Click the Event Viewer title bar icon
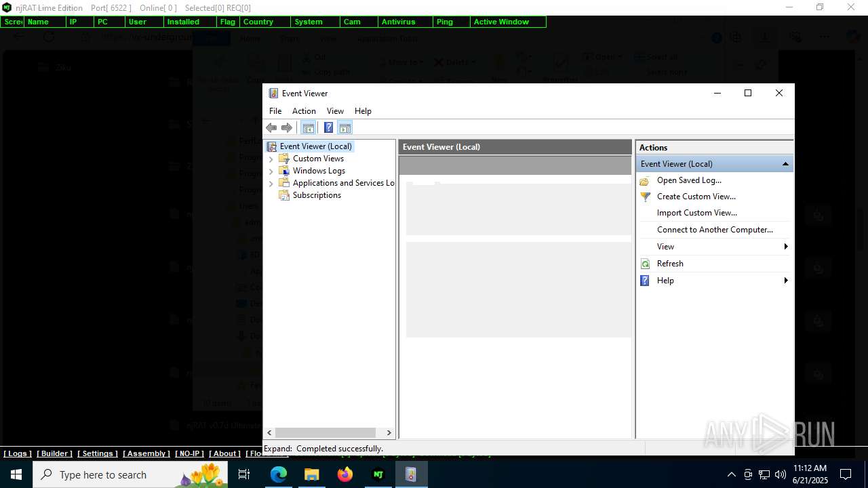This screenshot has width=868, height=488. pyautogui.click(x=273, y=94)
